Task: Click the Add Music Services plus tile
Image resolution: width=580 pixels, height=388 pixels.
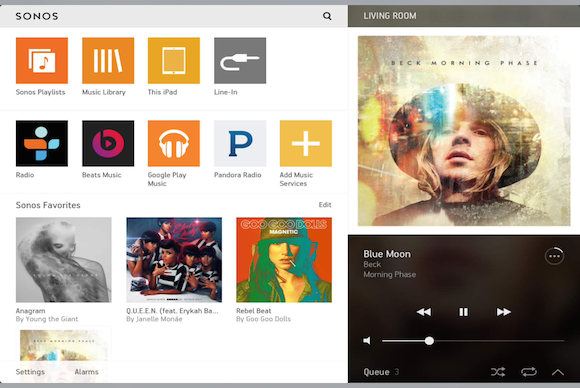Action: tap(306, 144)
